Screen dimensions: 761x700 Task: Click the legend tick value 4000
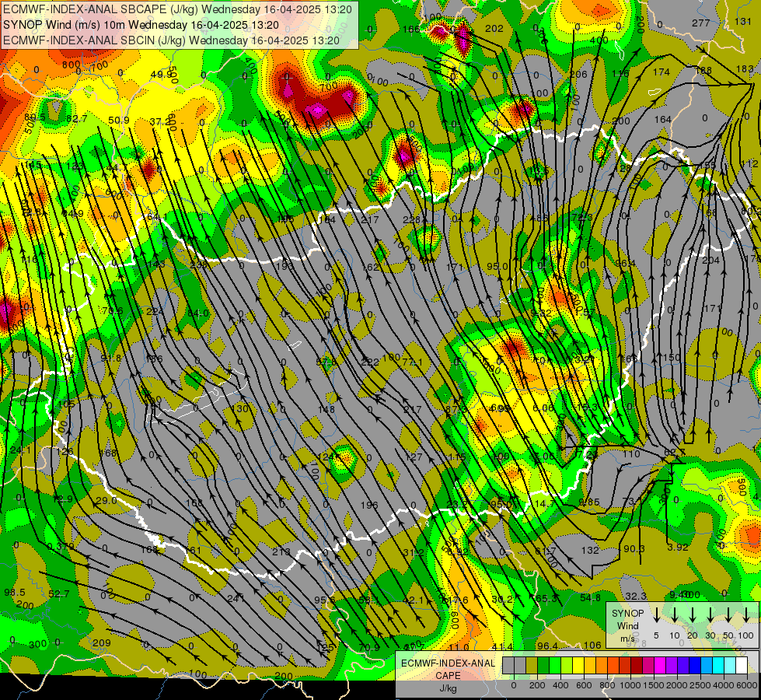click(724, 685)
